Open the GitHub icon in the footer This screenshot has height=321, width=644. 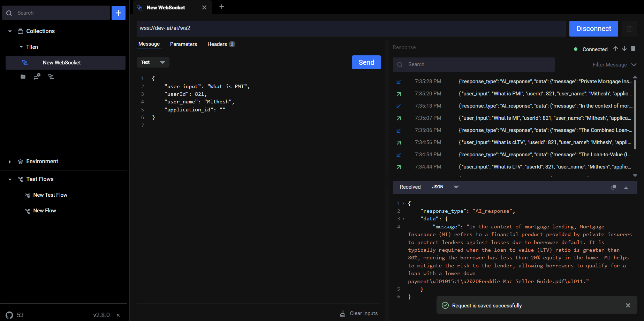click(9, 315)
